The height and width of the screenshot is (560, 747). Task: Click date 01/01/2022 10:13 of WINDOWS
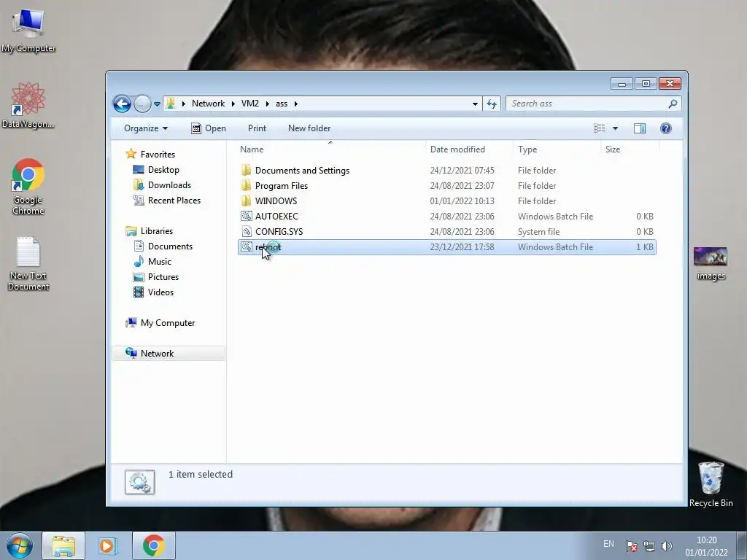point(462,201)
